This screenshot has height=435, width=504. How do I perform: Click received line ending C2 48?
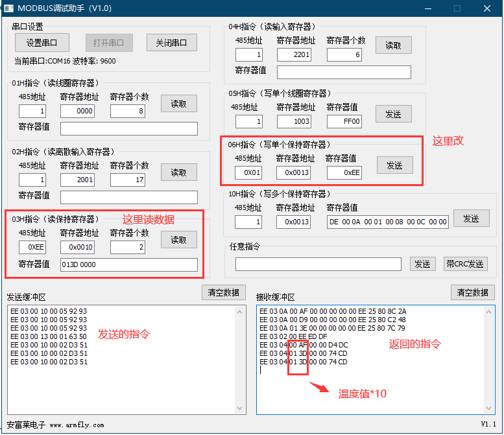[x=332, y=320]
